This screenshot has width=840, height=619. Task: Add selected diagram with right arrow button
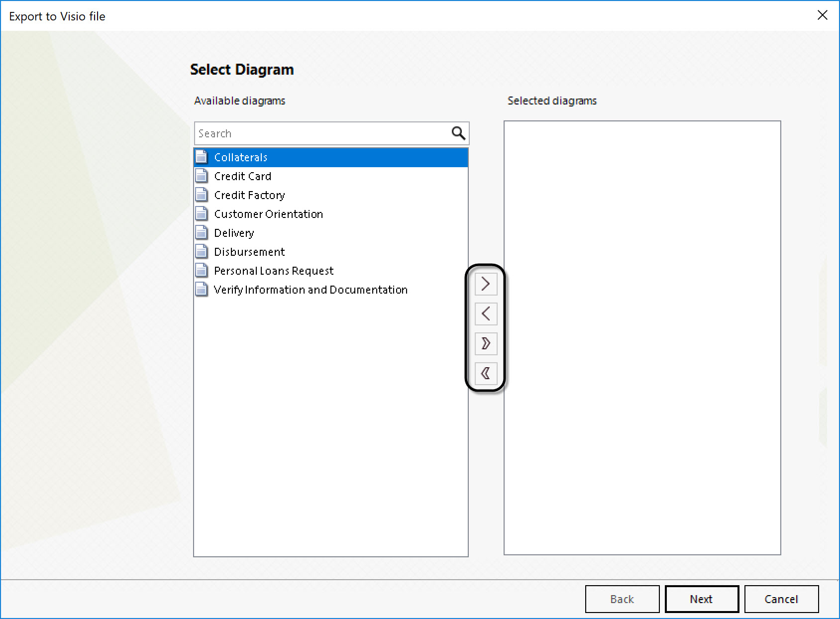pos(486,284)
